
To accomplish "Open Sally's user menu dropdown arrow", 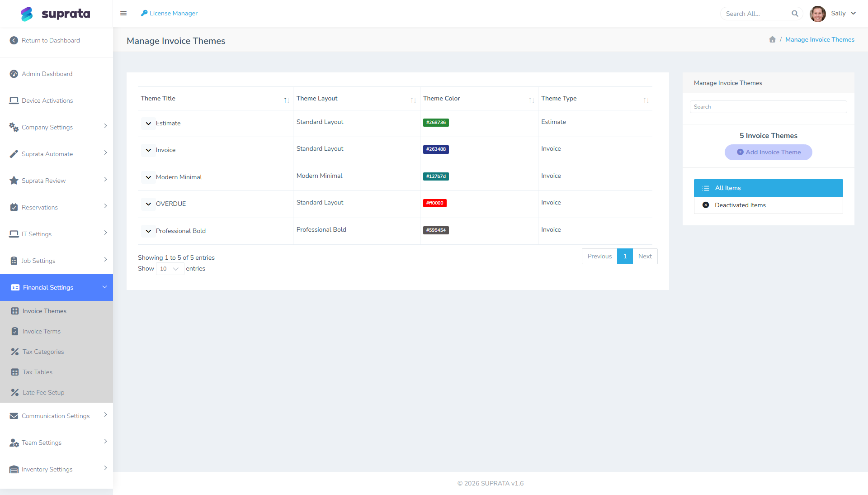I will [853, 13].
